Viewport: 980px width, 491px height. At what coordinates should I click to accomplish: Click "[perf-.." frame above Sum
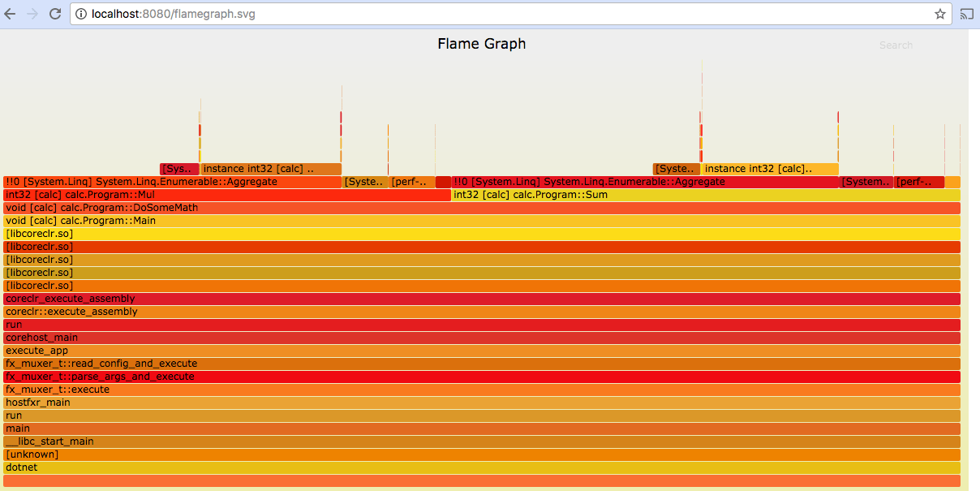[919, 182]
